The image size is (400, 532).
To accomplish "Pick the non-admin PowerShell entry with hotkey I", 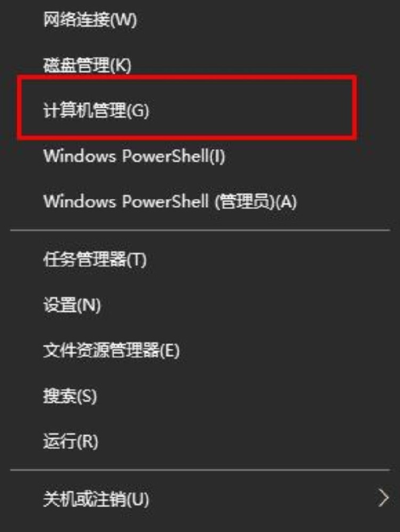I will [x=200, y=156].
